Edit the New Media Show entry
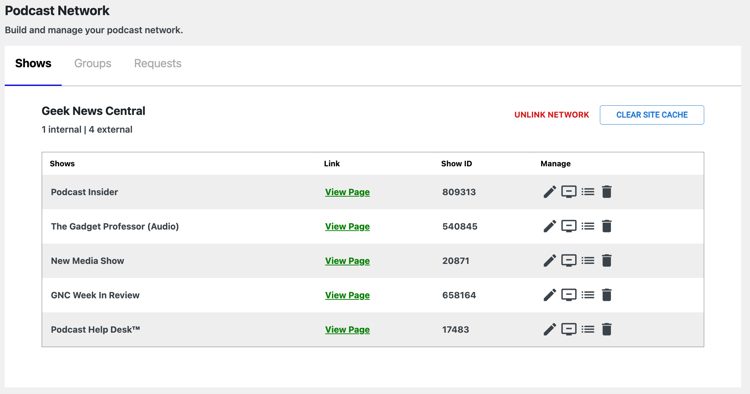 pos(550,261)
